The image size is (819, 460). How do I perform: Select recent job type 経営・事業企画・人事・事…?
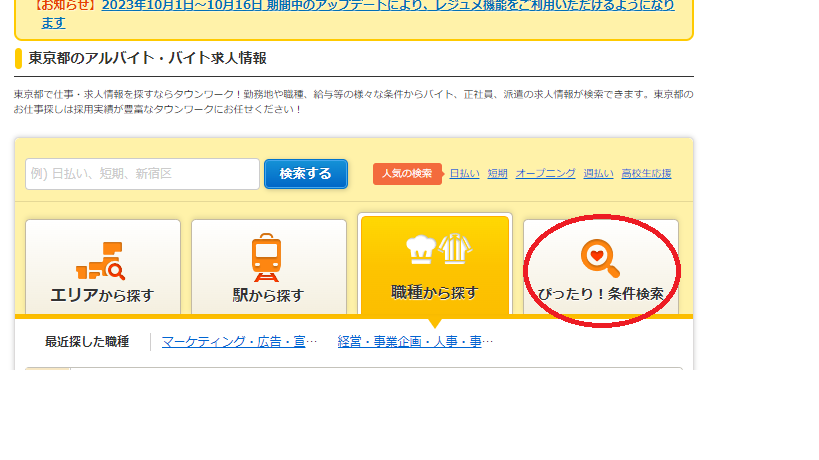(415, 342)
